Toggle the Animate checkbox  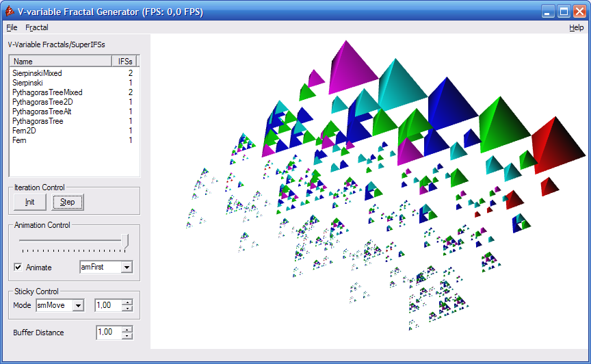coord(18,268)
